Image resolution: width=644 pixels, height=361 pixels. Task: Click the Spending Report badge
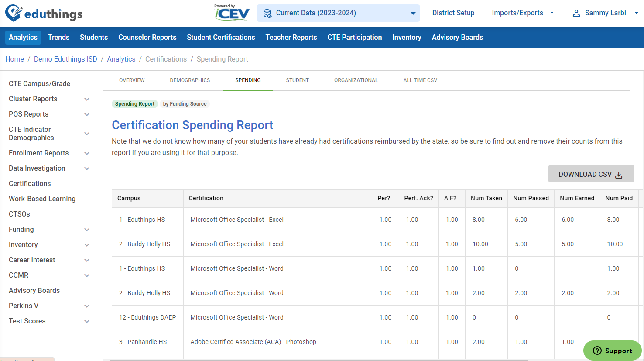(x=134, y=104)
